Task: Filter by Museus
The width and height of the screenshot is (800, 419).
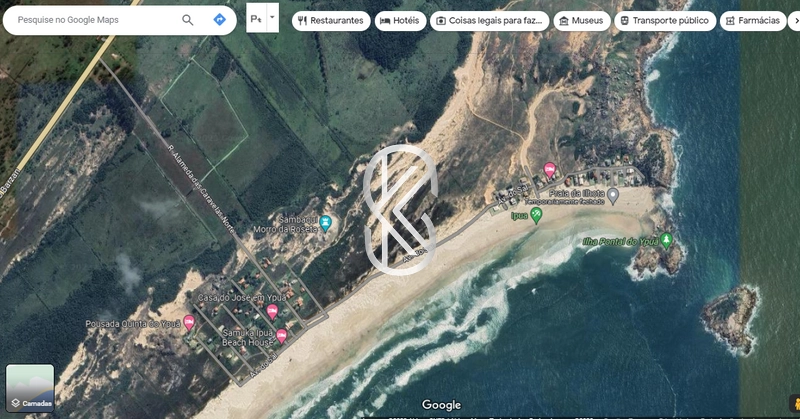Action: (582, 21)
